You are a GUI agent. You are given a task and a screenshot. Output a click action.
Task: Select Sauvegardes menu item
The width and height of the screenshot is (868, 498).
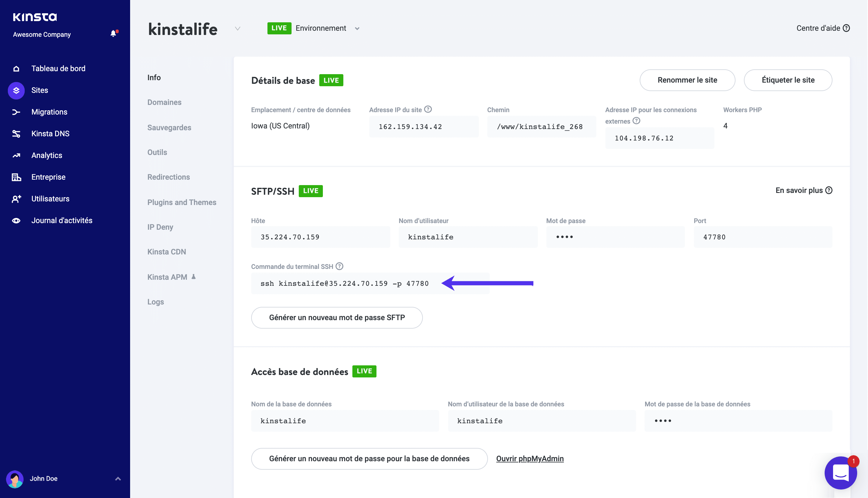pyautogui.click(x=169, y=127)
